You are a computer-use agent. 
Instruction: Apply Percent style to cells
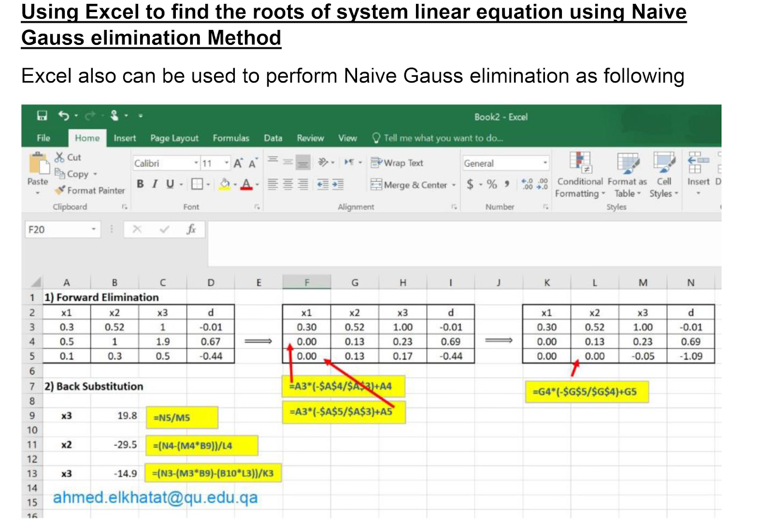pos(492,184)
